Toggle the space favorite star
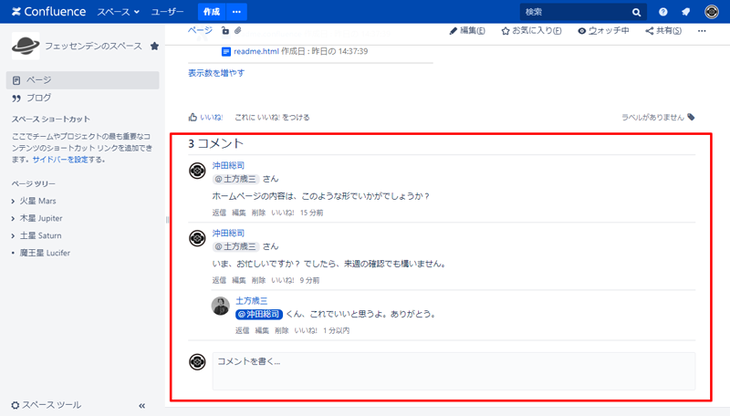The image size is (730, 416). click(155, 46)
